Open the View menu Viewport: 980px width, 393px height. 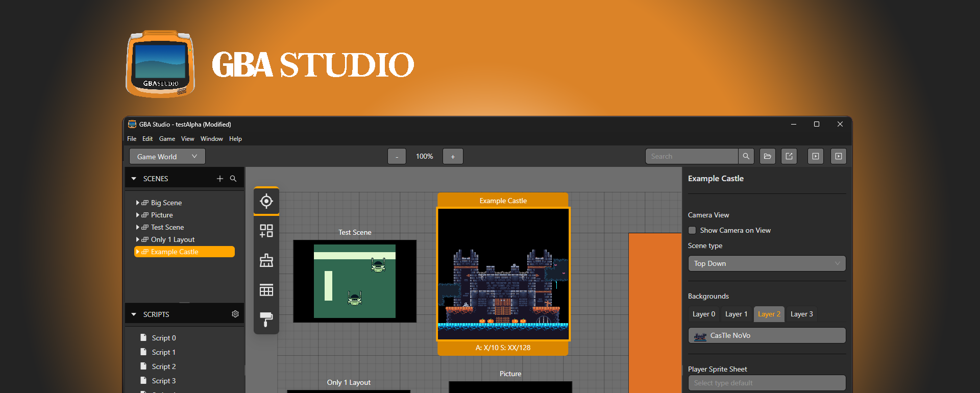[x=188, y=139]
